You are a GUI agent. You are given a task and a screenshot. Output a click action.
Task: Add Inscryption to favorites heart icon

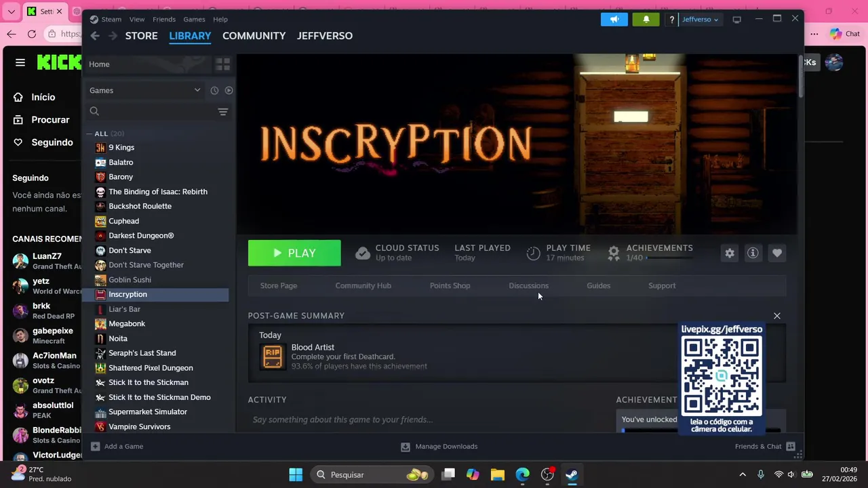777,253
